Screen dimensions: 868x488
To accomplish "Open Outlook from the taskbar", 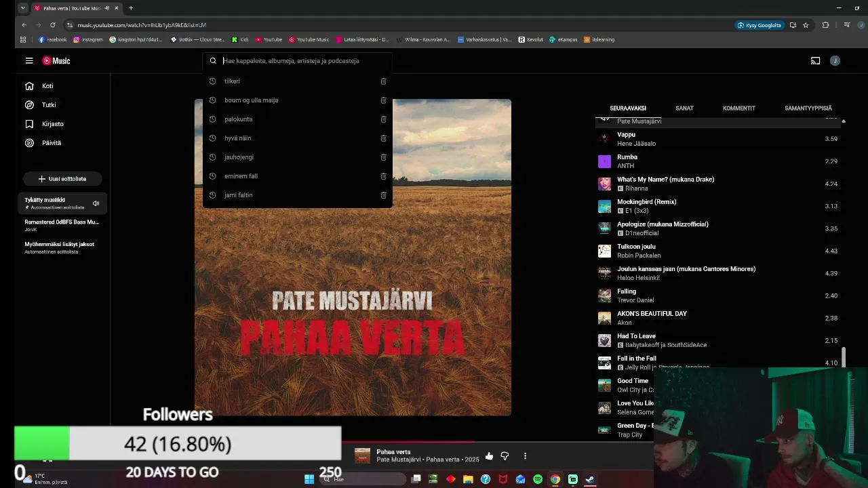I will (520, 479).
